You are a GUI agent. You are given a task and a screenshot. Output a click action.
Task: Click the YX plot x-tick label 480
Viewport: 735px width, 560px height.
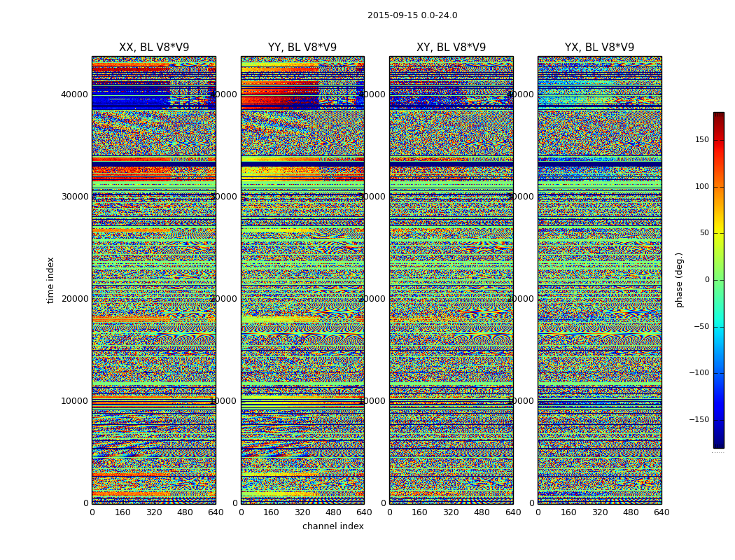point(631,512)
